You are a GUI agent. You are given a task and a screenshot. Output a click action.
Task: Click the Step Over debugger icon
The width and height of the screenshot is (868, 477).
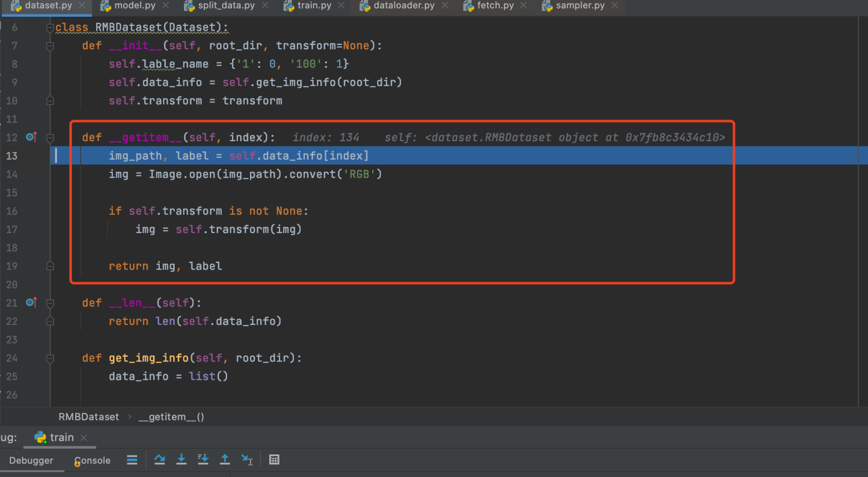pos(160,460)
